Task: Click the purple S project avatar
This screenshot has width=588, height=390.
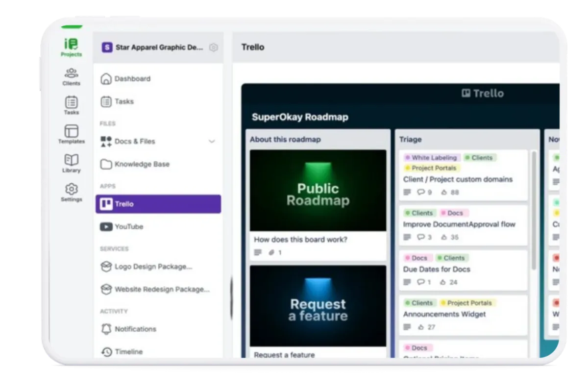Action: (107, 48)
